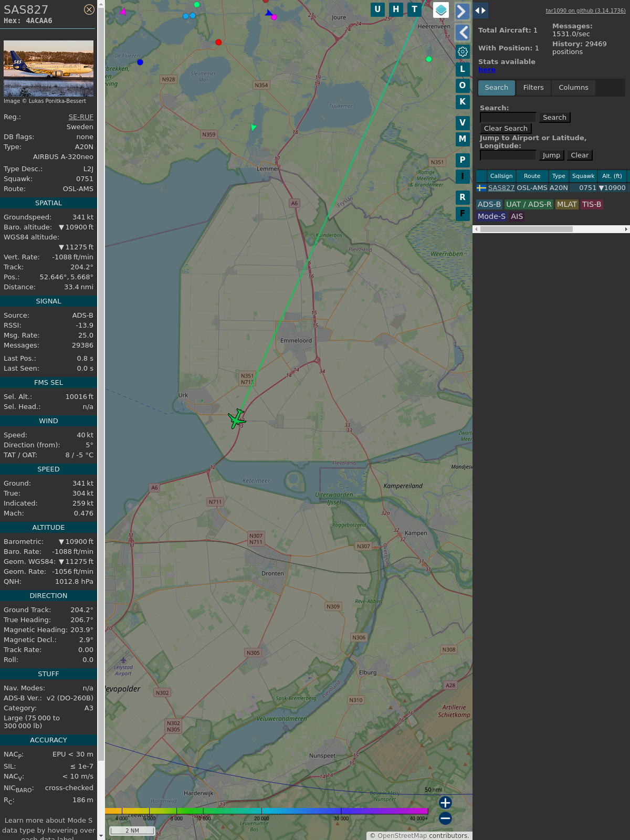The image size is (630, 840).
Task: Click the Clear Search button
Action: 506,129
